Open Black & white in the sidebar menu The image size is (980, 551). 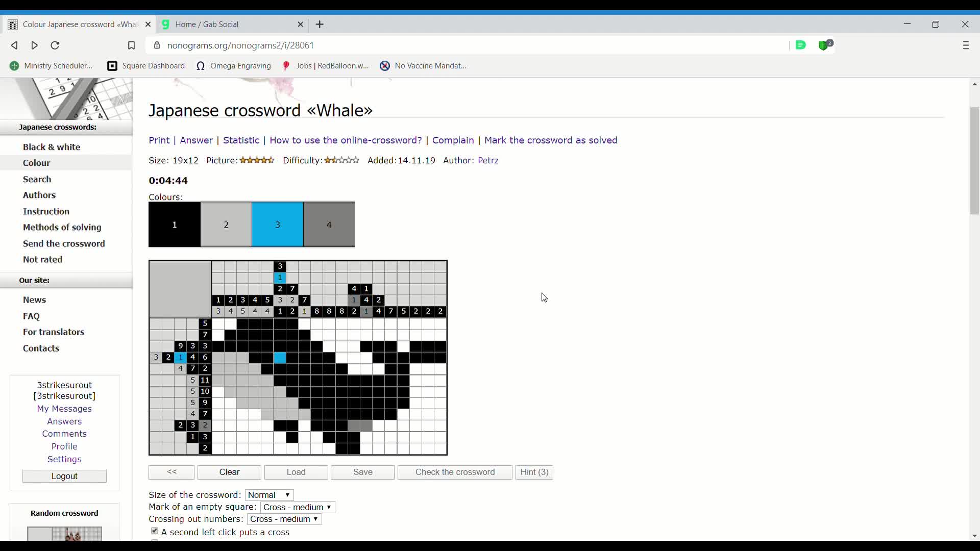52,147
